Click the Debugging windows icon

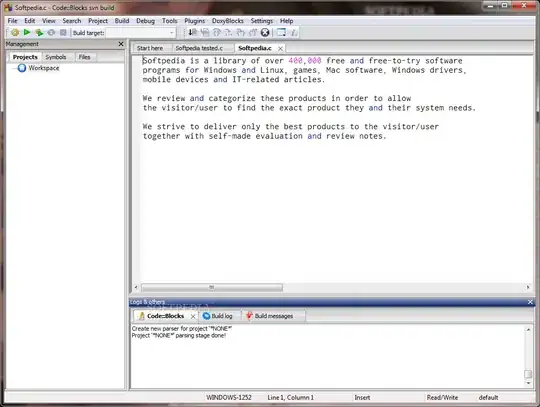point(281,32)
